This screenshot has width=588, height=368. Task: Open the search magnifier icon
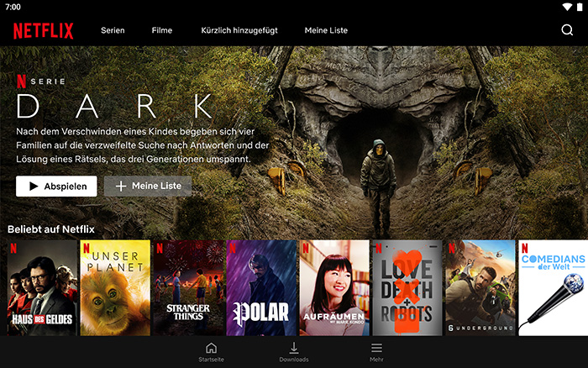coord(567,30)
